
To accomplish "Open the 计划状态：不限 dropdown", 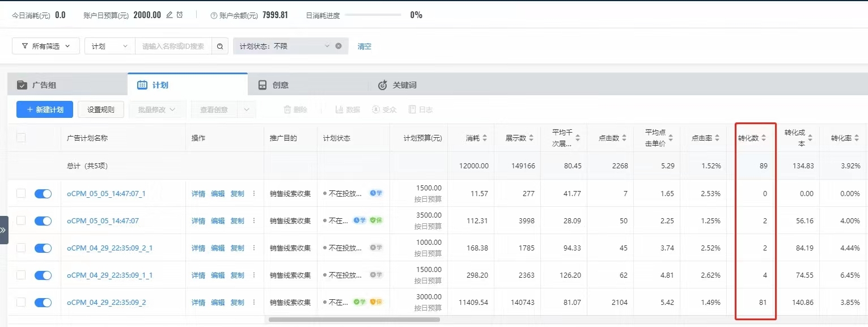I will pos(290,46).
